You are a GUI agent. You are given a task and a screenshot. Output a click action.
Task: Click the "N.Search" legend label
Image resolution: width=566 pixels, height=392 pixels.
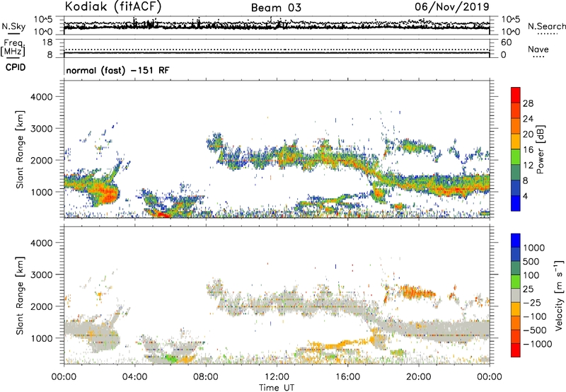(546, 26)
